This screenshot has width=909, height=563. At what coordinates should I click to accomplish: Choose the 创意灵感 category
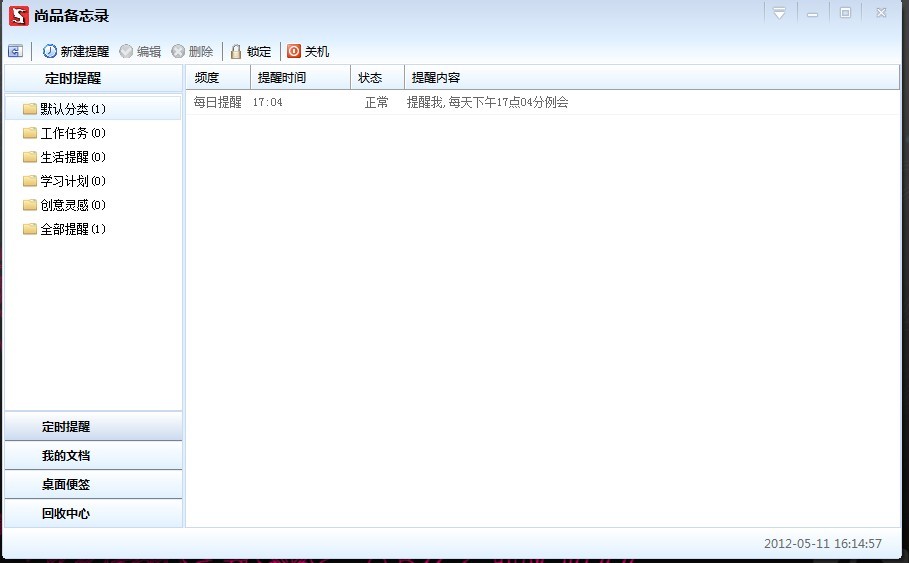coord(64,205)
